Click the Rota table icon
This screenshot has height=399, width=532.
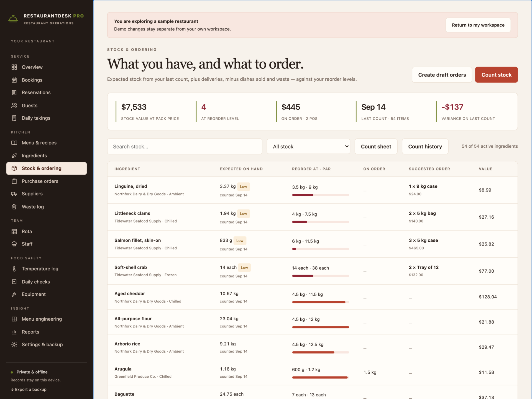click(x=14, y=231)
